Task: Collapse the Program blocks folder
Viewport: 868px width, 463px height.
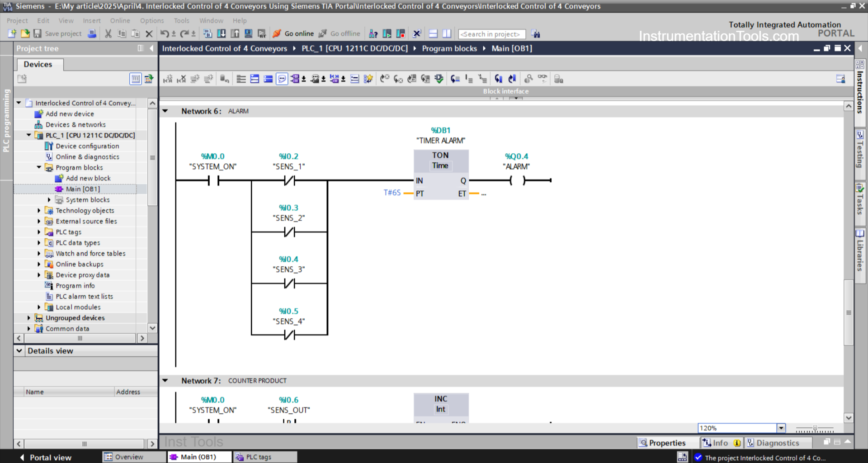Action: (x=39, y=167)
